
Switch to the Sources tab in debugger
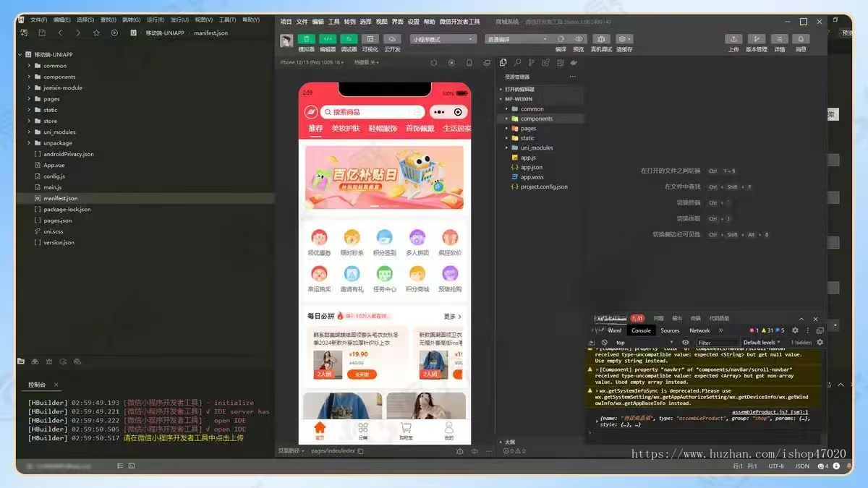coord(670,330)
